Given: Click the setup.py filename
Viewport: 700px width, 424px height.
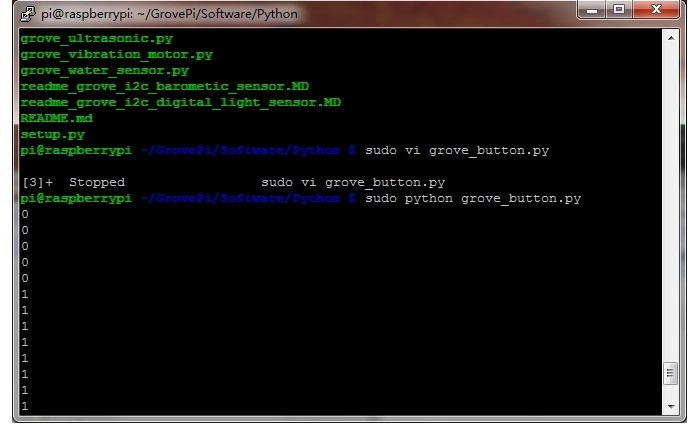Looking at the screenshot, I should 52,134.
